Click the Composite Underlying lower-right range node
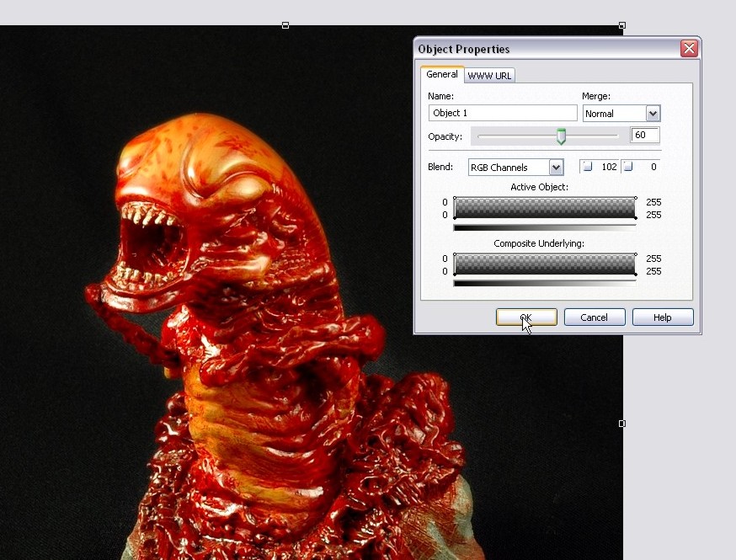736x560 pixels. coord(636,275)
